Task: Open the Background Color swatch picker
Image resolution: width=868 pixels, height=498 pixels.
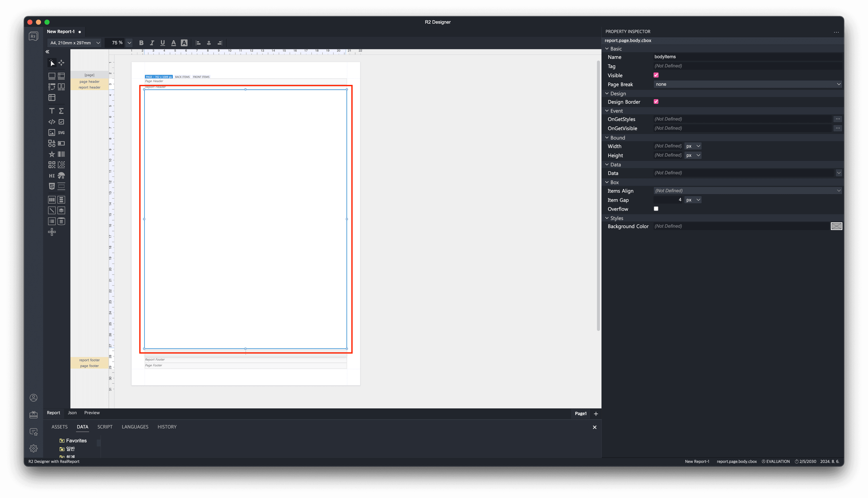Action: (836, 226)
